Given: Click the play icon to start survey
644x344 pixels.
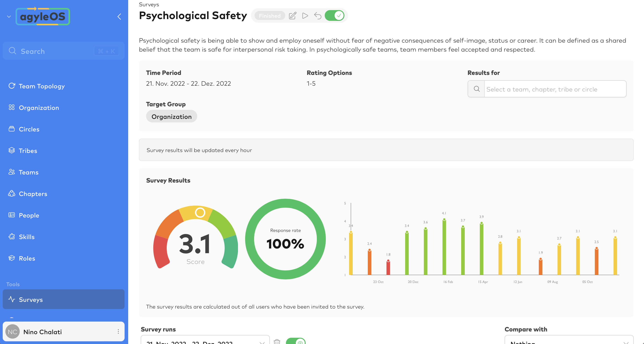Looking at the screenshot, I should (305, 16).
